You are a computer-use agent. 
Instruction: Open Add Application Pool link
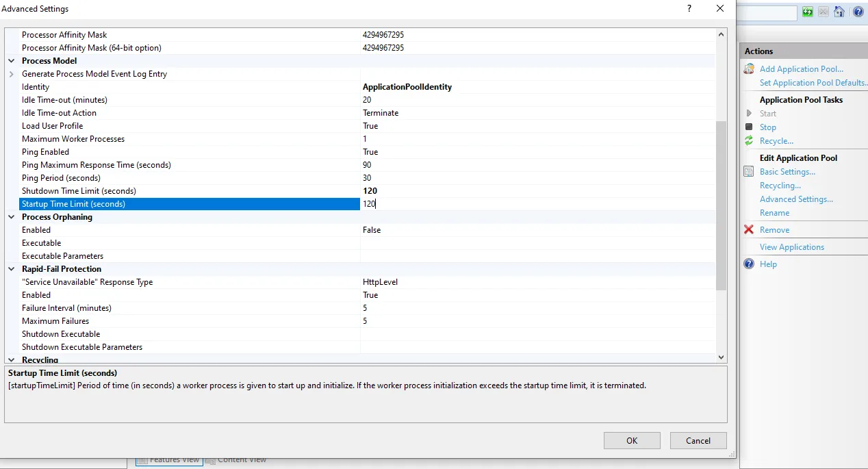click(802, 69)
